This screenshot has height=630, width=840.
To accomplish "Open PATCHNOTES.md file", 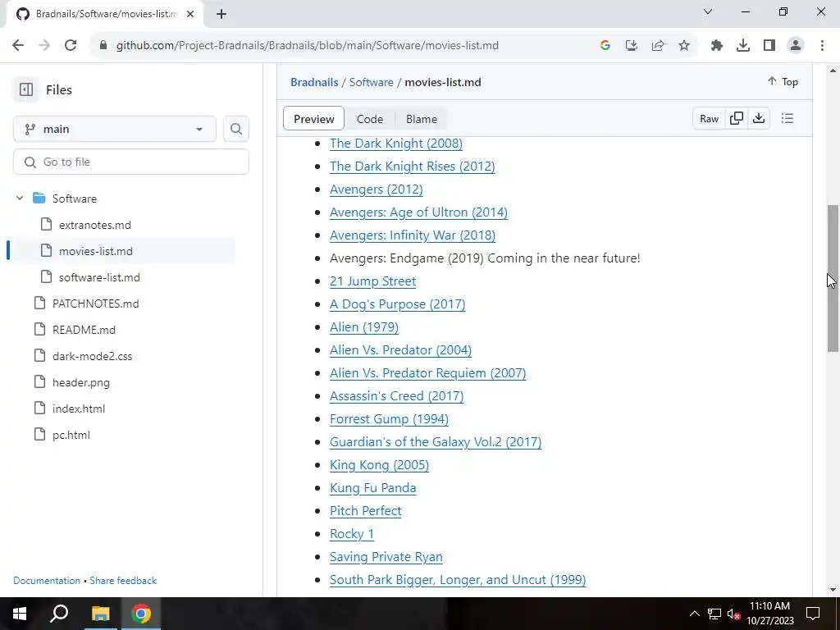I will click(95, 304).
